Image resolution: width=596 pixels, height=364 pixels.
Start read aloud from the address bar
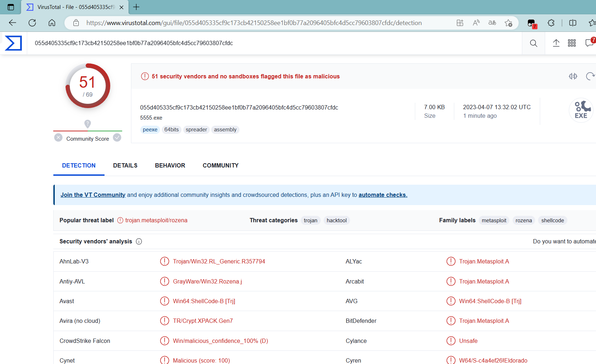coord(476,23)
